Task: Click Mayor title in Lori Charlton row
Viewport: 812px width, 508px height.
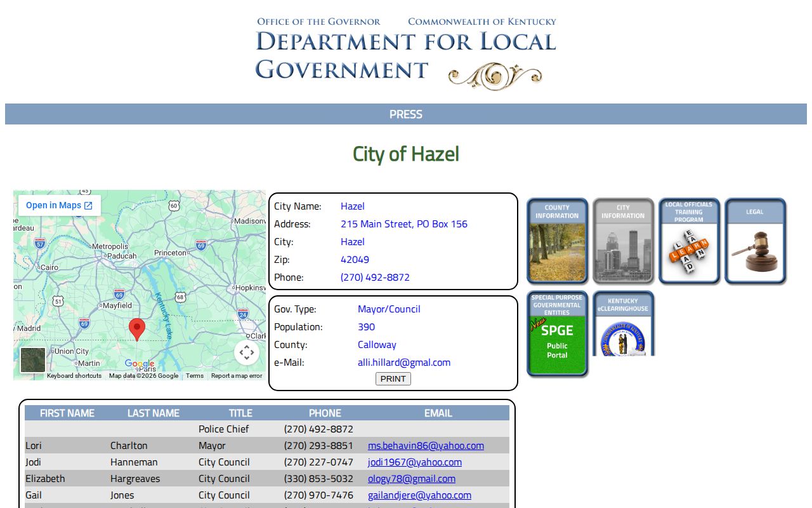Action: tap(212, 446)
